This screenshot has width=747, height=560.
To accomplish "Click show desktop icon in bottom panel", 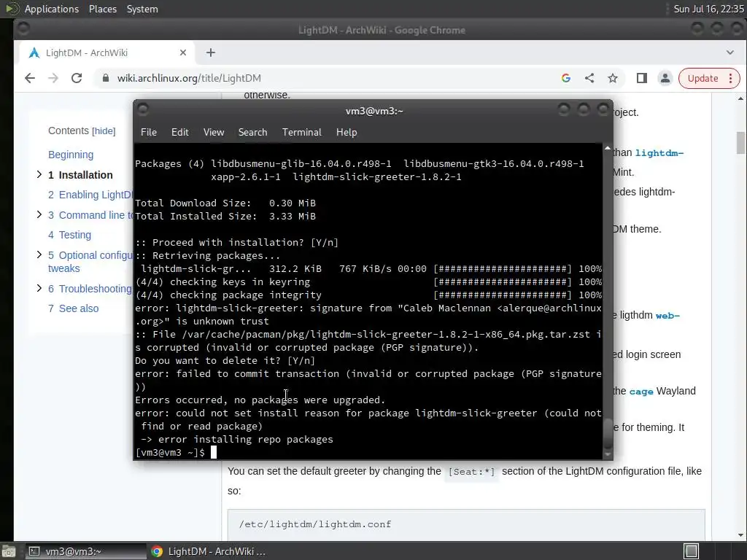I will coord(9,551).
